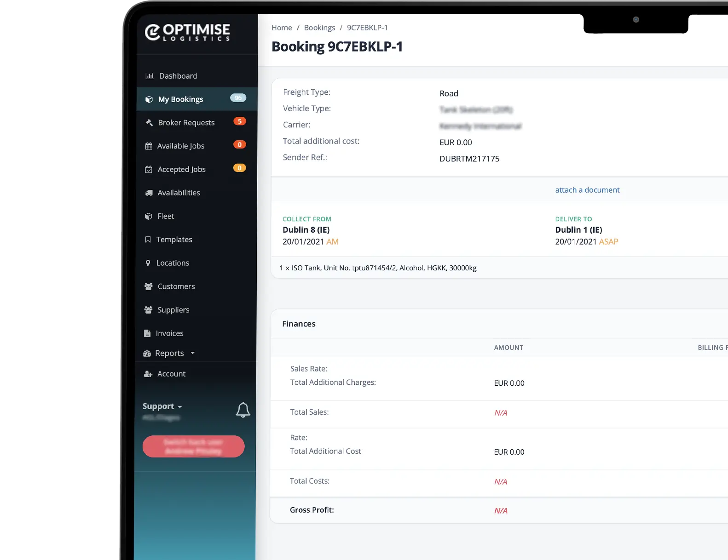Click the 96 badge on My Bookings
Viewport: 728px width, 560px height.
click(238, 98)
